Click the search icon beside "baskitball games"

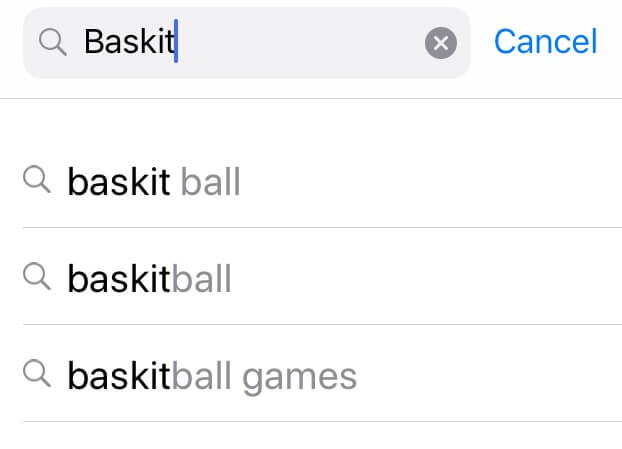pyautogui.click(x=37, y=375)
